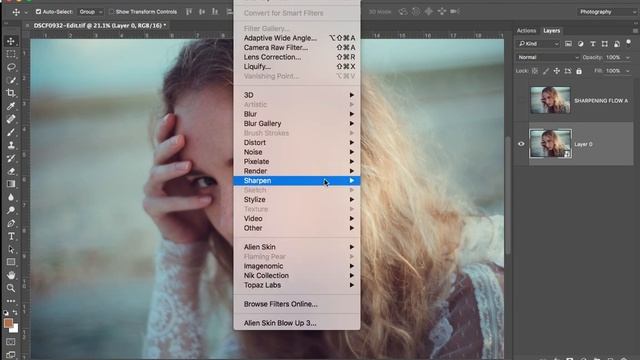Toggle layer filtering on/off switch
Screen dimensions: 640x360
(x=629, y=42)
